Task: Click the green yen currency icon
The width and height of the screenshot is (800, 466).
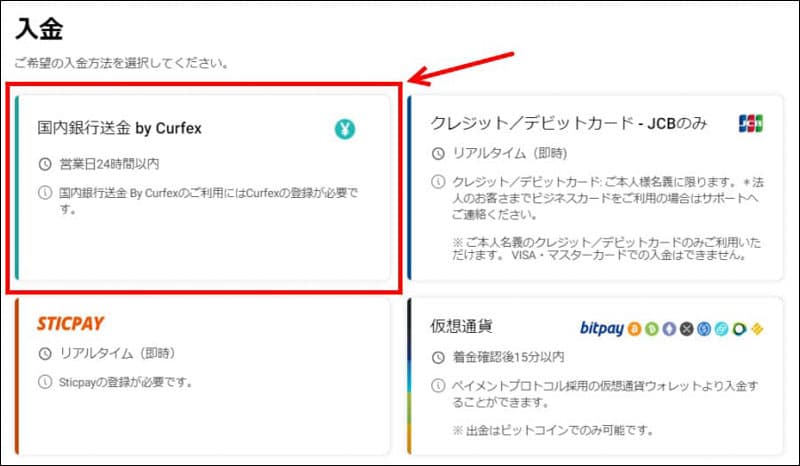Action: [345, 128]
